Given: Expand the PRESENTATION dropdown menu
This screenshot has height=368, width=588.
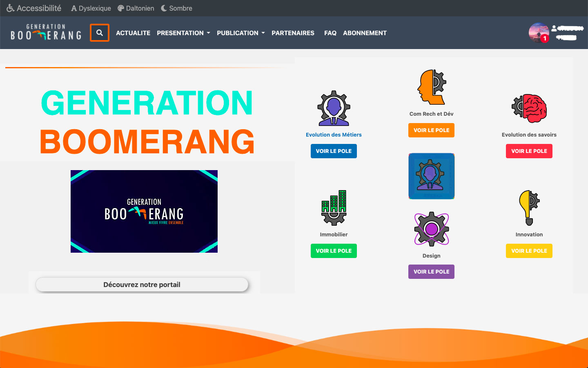Looking at the screenshot, I should 183,33.
